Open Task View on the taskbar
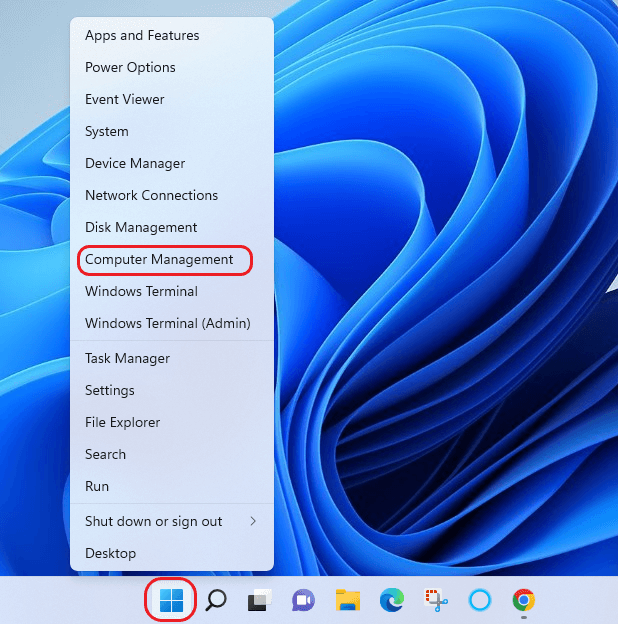 click(259, 600)
